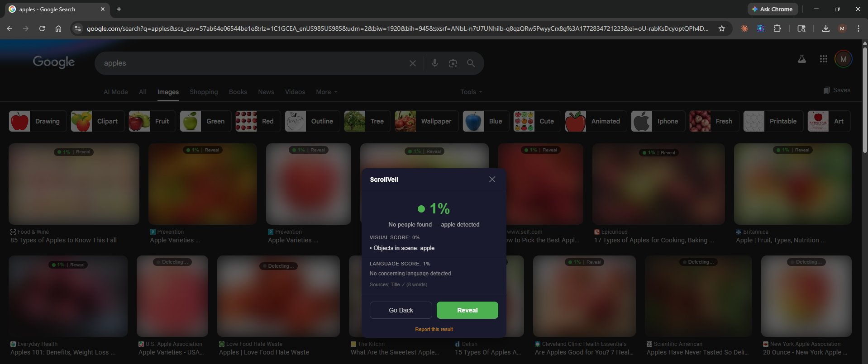Click the Go Back button
Image resolution: width=868 pixels, height=364 pixels.
(401, 310)
